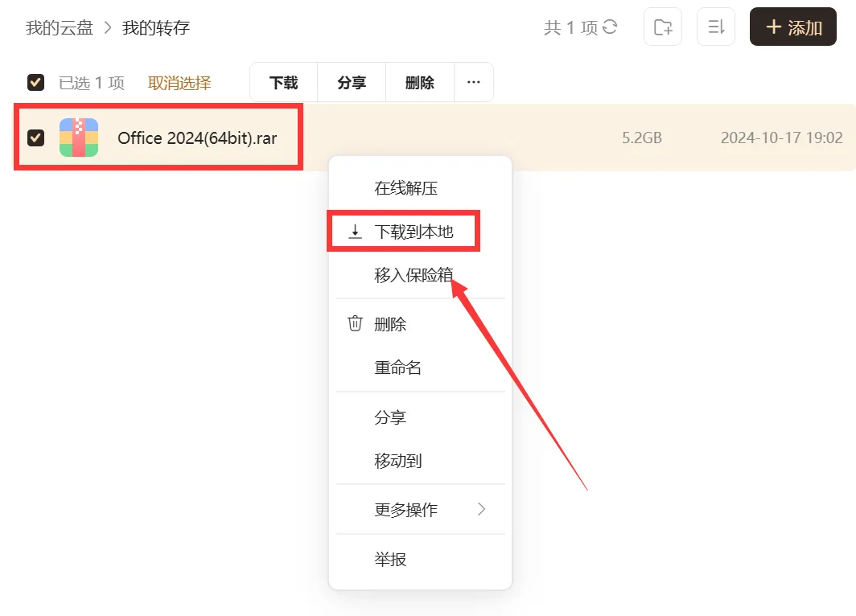Screen dimensions: 856x616
Task: Click 我的转存 in the breadcrumb
Action: point(156,27)
